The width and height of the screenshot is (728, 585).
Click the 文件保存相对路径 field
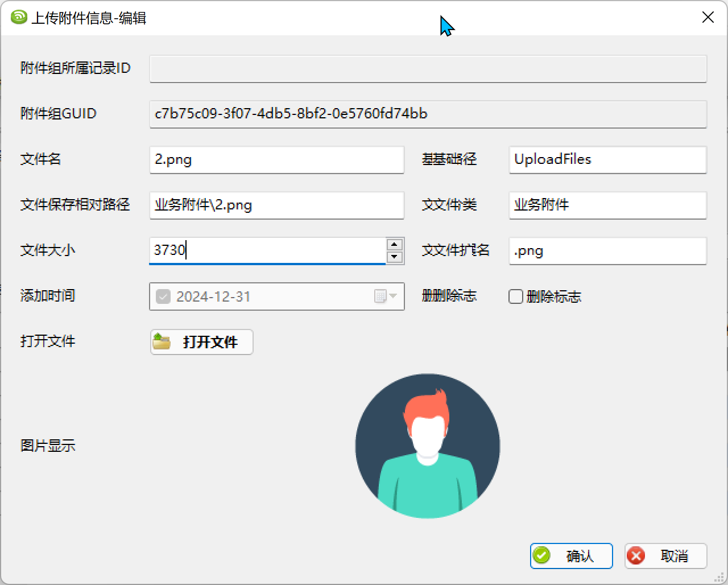click(x=277, y=205)
